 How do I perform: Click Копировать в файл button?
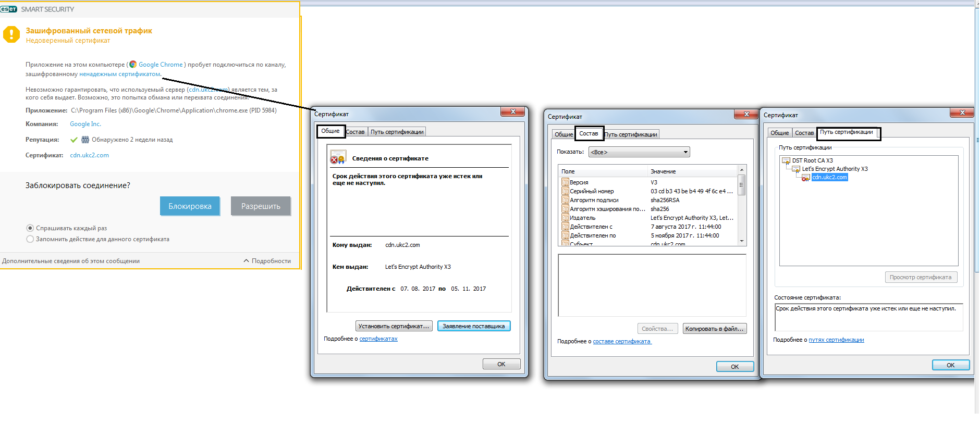[x=715, y=329]
